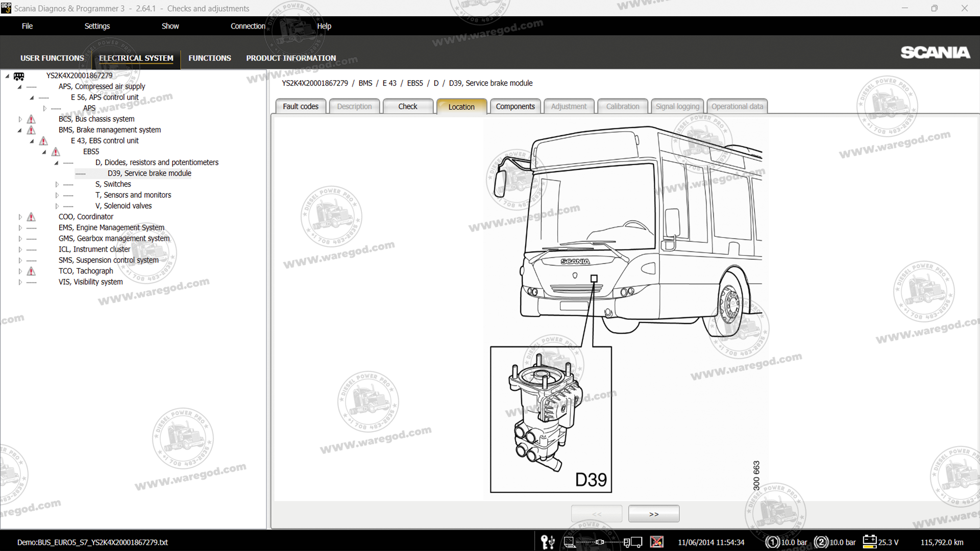Screen dimensions: 980x551
Task: Go to the FUNCTIONS section tab
Action: coord(209,58)
